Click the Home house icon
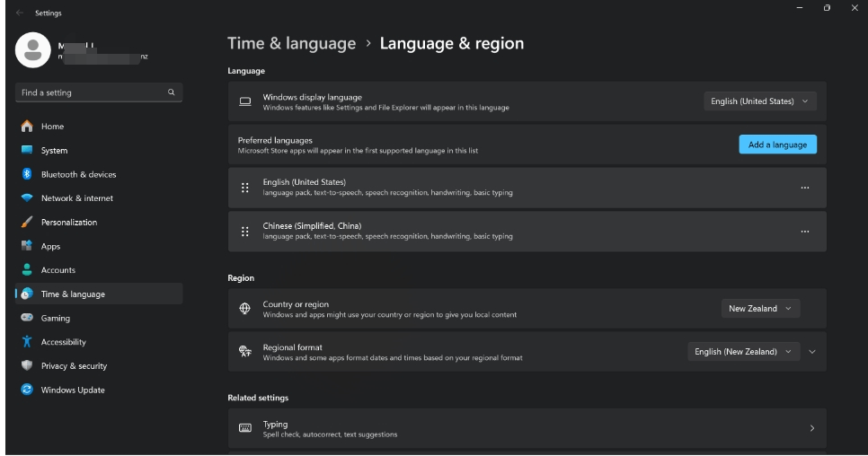868x456 pixels. click(27, 126)
